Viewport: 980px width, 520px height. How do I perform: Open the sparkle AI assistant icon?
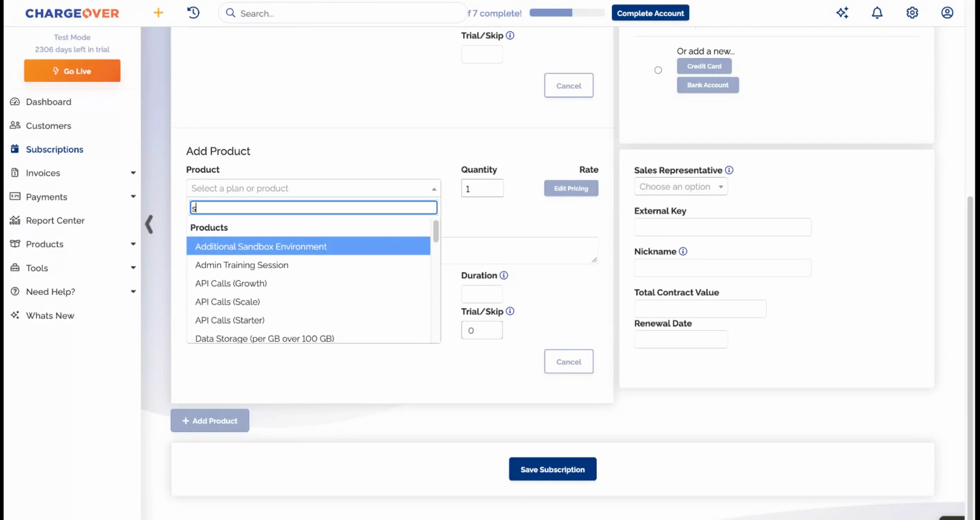(842, 13)
